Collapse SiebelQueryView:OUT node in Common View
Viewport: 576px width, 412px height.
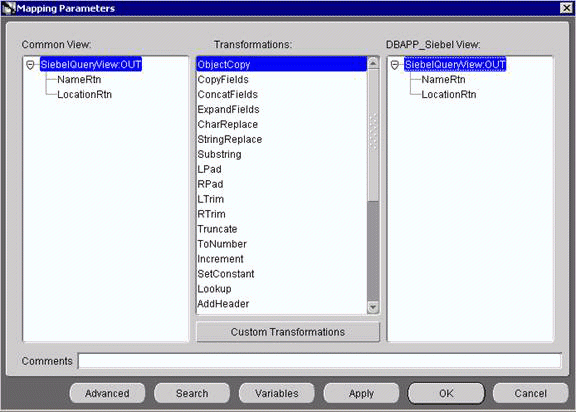point(30,65)
